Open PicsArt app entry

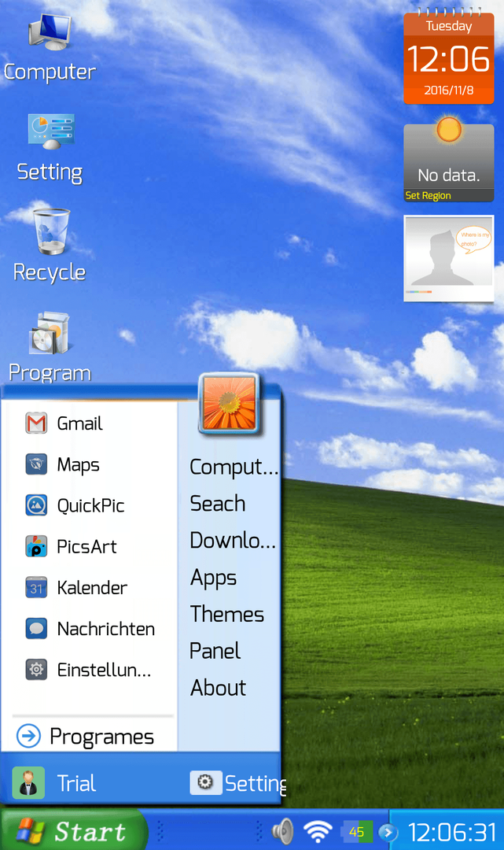(x=71, y=546)
